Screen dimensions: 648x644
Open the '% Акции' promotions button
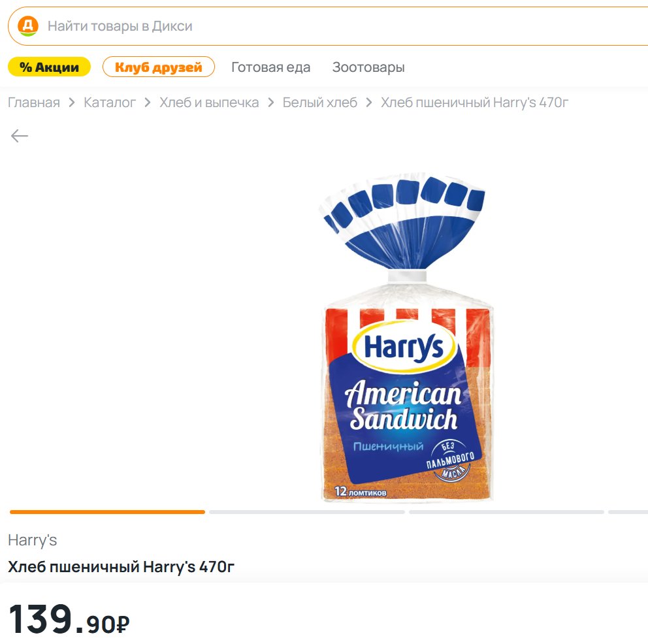[x=49, y=67]
